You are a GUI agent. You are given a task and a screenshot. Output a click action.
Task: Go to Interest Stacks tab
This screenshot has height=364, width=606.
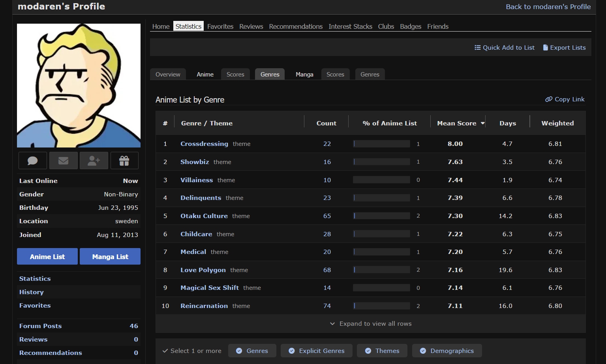click(350, 26)
